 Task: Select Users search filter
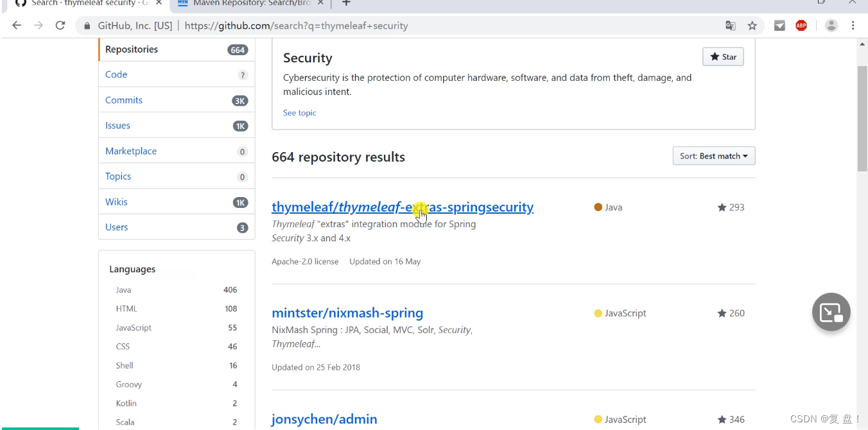coord(176,227)
